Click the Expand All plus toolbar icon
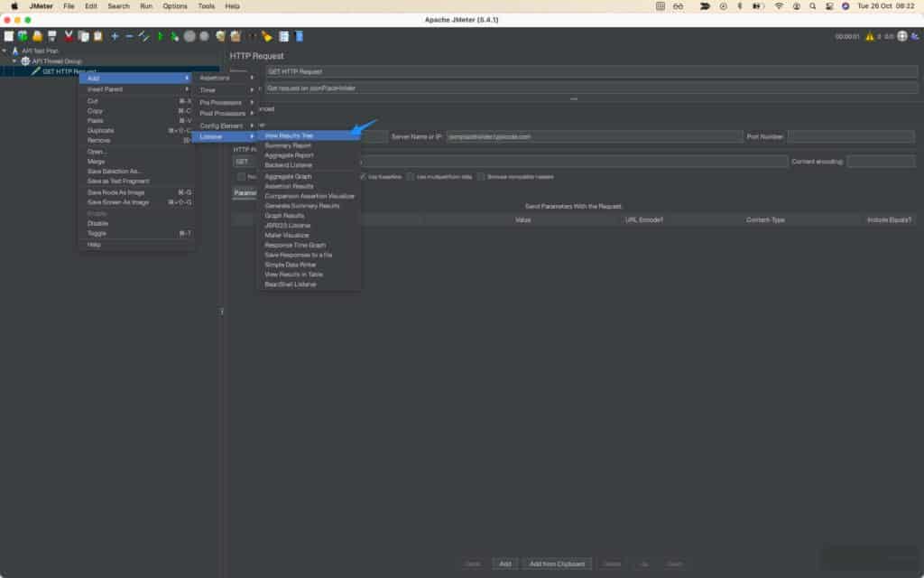 [x=115, y=36]
